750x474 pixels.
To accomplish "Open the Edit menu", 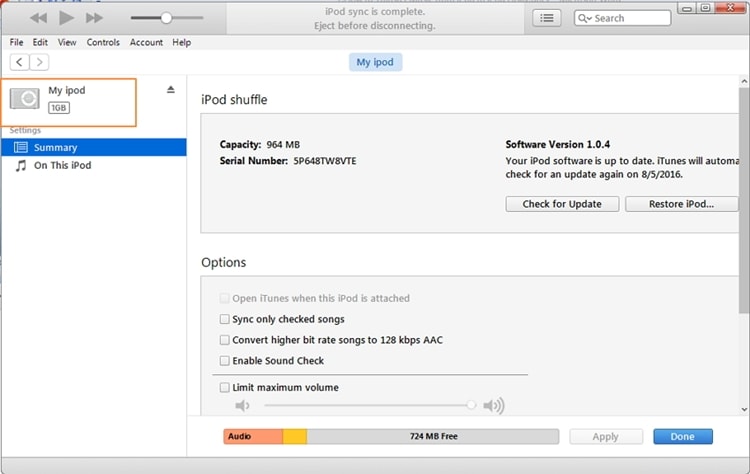I will coord(40,42).
